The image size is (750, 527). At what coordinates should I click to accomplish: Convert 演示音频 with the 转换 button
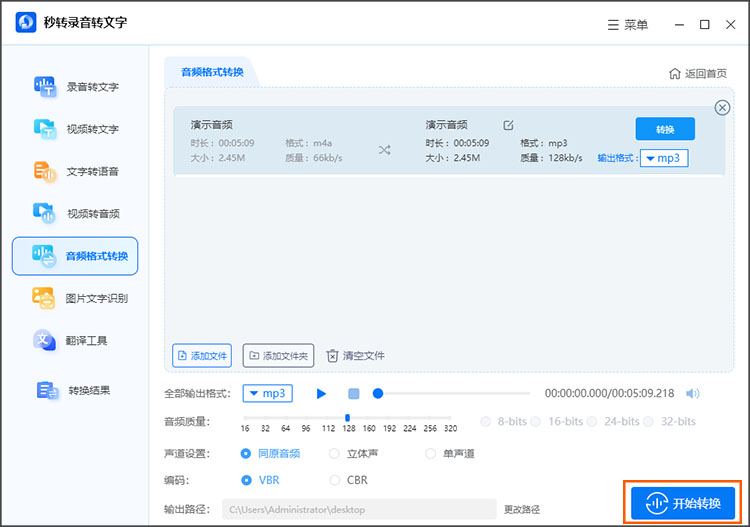coord(665,129)
